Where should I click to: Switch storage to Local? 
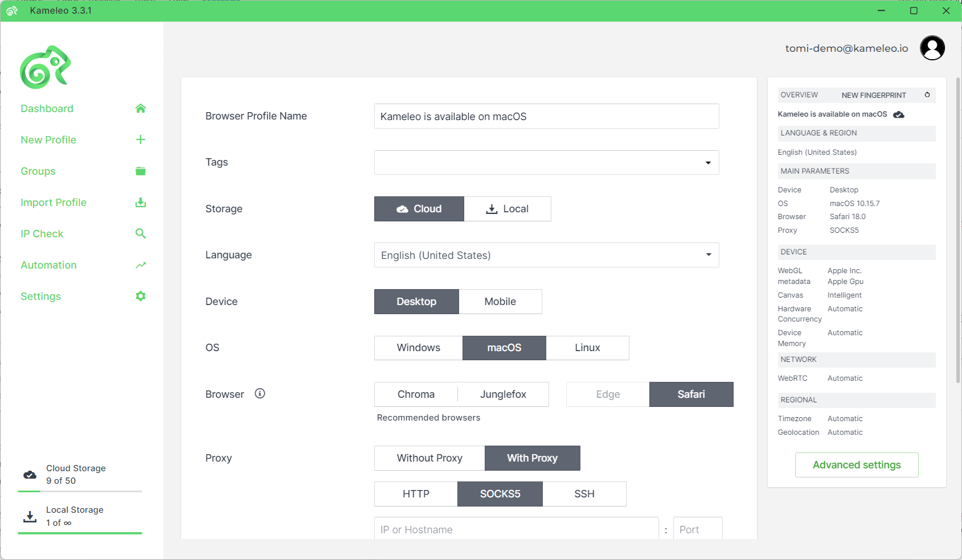point(507,209)
